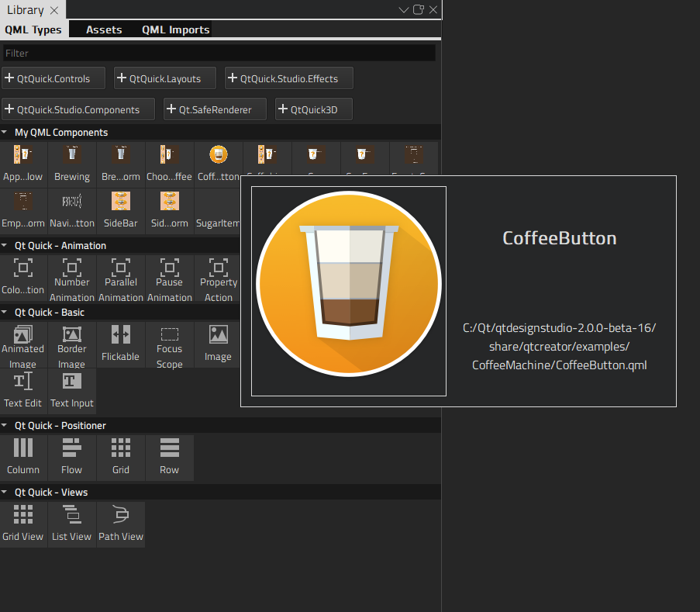Add the QtQuick.Controls import

pos(53,78)
